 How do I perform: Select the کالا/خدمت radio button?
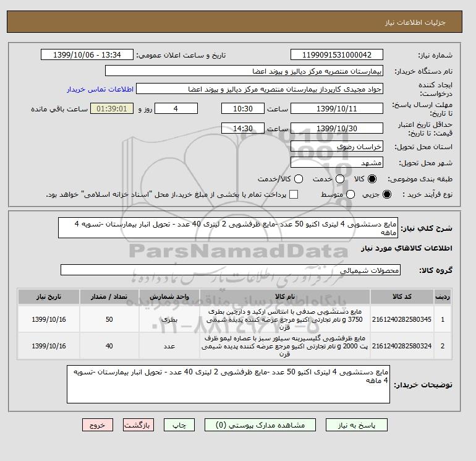click(x=299, y=179)
